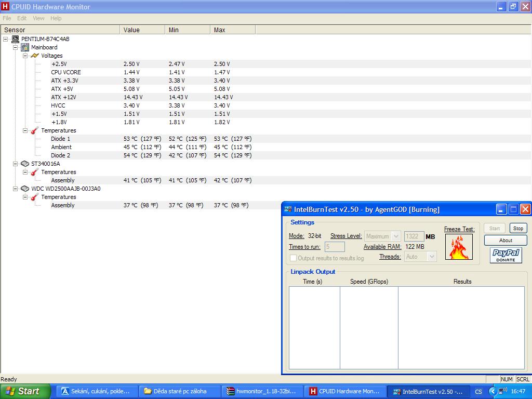Click the disabled Start button in IntelBurnTest
This screenshot has width=532, height=399.
495,229
